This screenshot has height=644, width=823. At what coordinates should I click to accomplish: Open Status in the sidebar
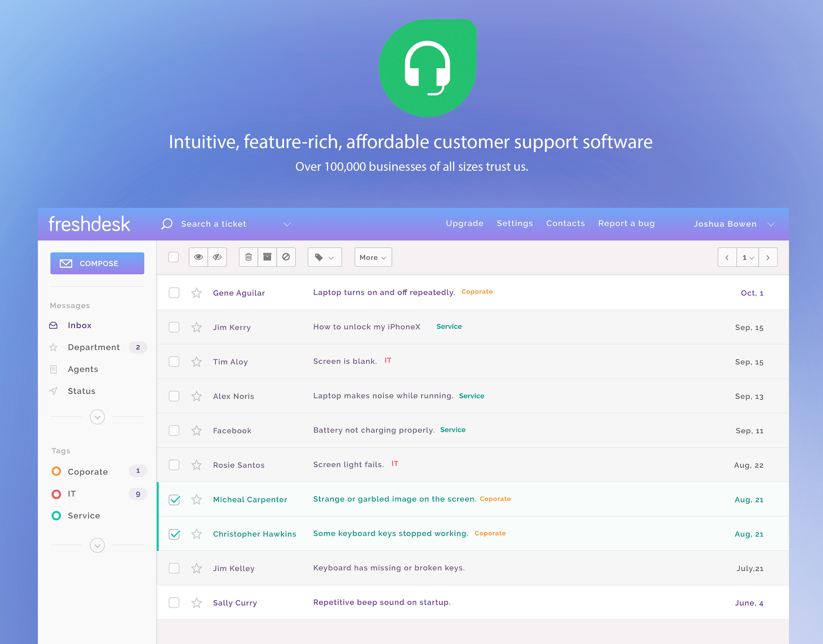pos(81,391)
